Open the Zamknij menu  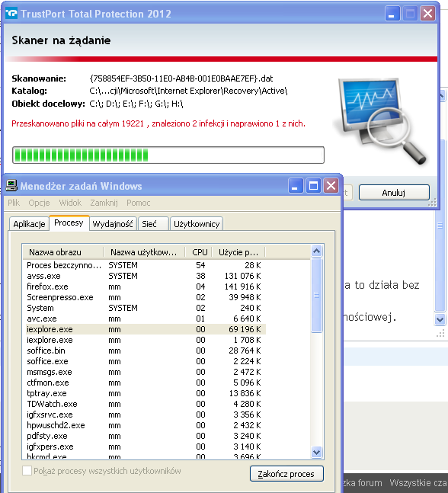click(x=104, y=203)
